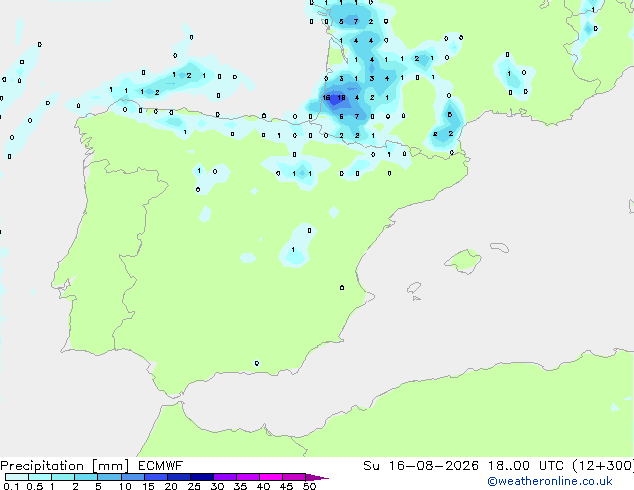Pick the 10–15 mm legend color swatch
Screen dimensions: 634x490
click(132, 477)
